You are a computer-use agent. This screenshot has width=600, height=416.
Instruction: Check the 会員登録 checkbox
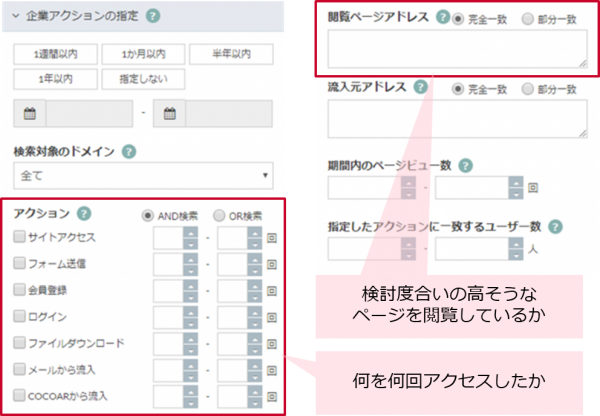click(x=19, y=289)
